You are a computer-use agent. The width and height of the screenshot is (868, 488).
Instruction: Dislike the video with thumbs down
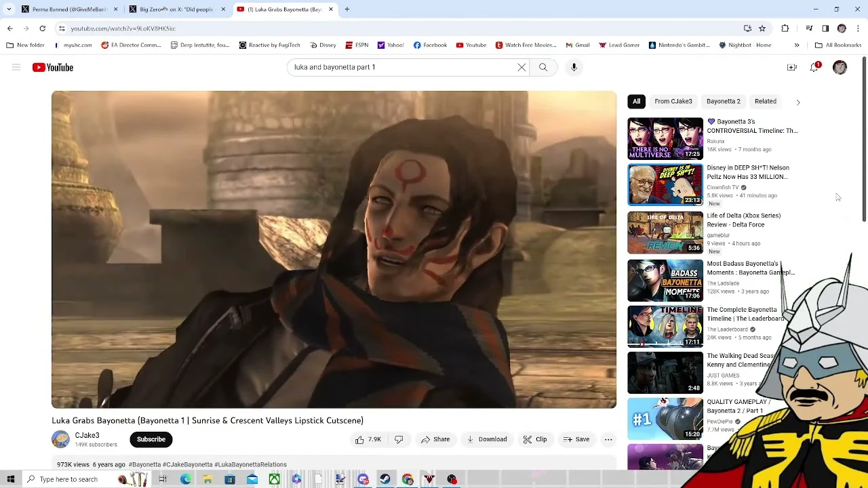[x=399, y=439]
